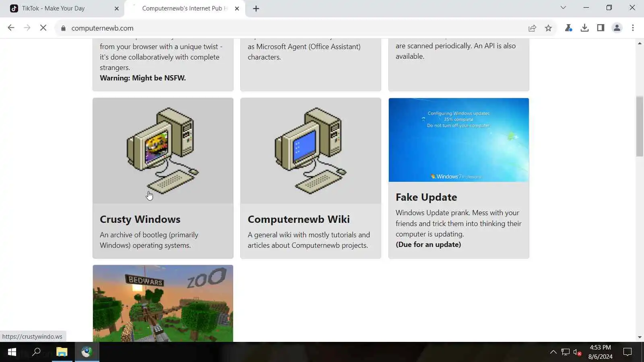Click the bootleg operating systems archive description
This screenshot has width=644, height=362.
click(149, 240)
